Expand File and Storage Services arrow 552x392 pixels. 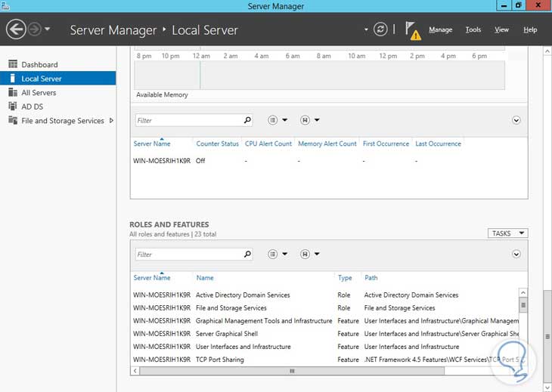pyautogui.click(x=111, y=121)
